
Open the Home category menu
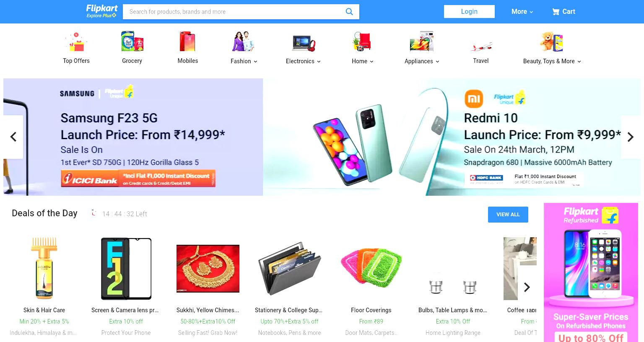point(362,61)
